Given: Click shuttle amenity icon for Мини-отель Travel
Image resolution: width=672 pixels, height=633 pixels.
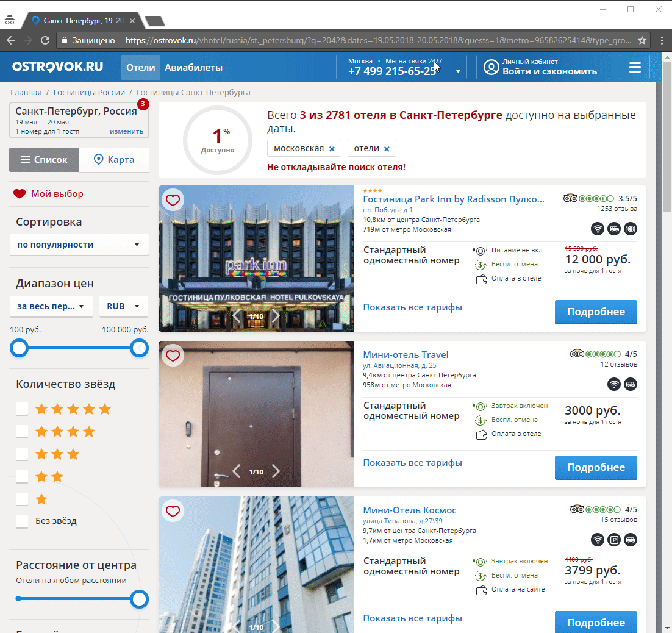Looking at the screenshot, I should pos(631,384).
